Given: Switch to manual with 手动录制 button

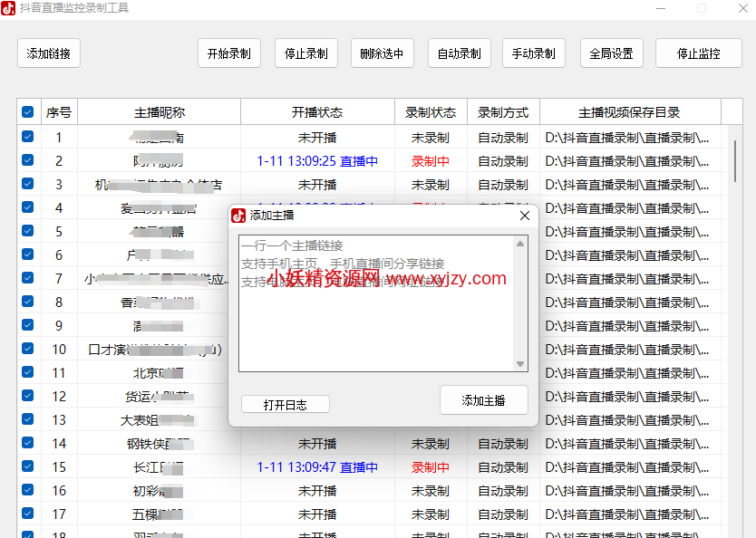Looking at the screenshot, I should pos(534,53).
